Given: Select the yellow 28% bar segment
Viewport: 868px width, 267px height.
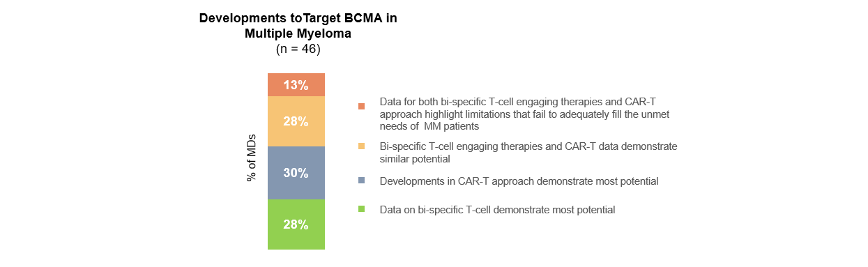Looking at the screenshot, I should point(296,121).
